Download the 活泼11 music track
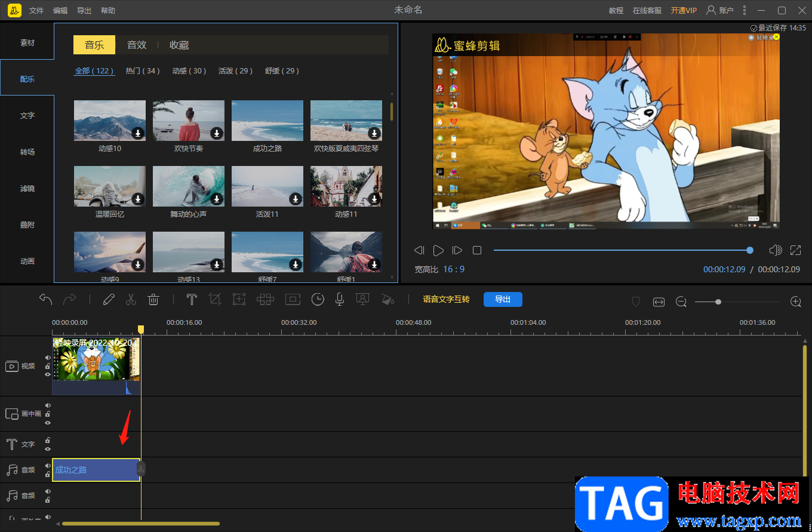This screenshot has height=532, width=812. tap(296, 199)
